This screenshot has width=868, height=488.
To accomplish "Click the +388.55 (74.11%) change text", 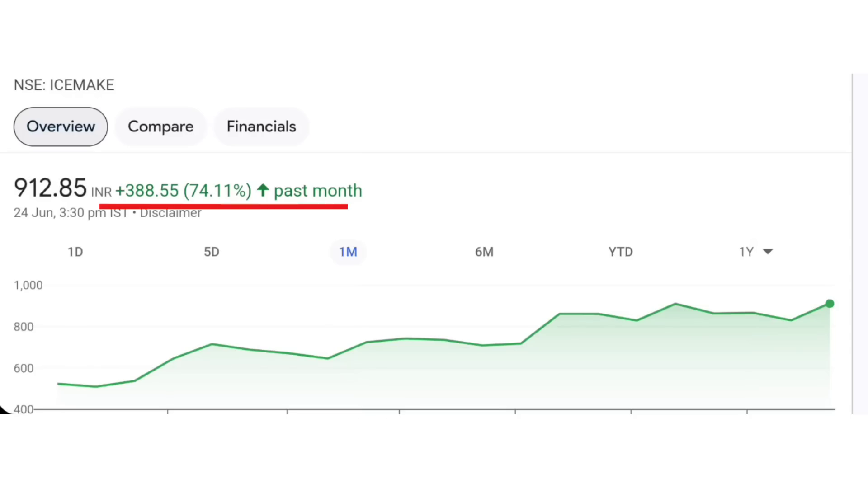I will (x=184, y=191).
